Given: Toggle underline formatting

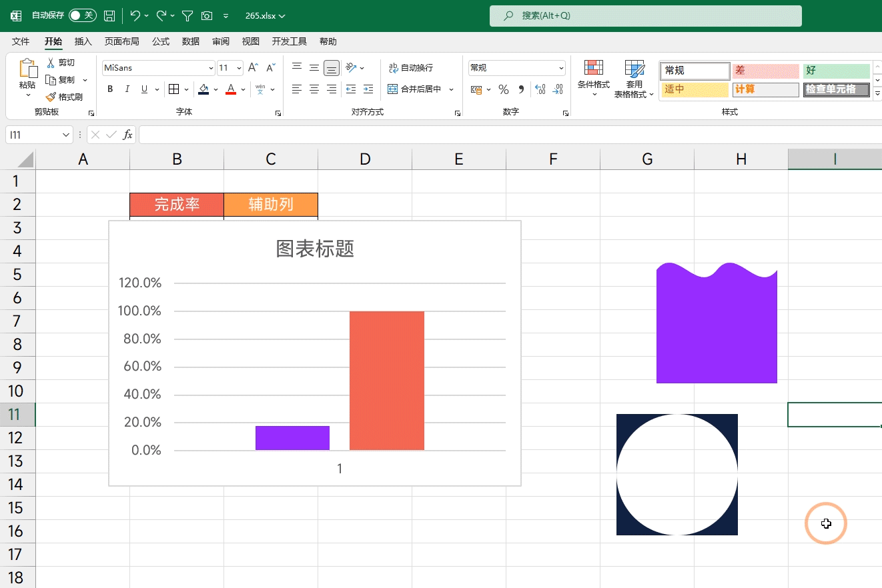Looking at the screenshot, I should point(144,89).
